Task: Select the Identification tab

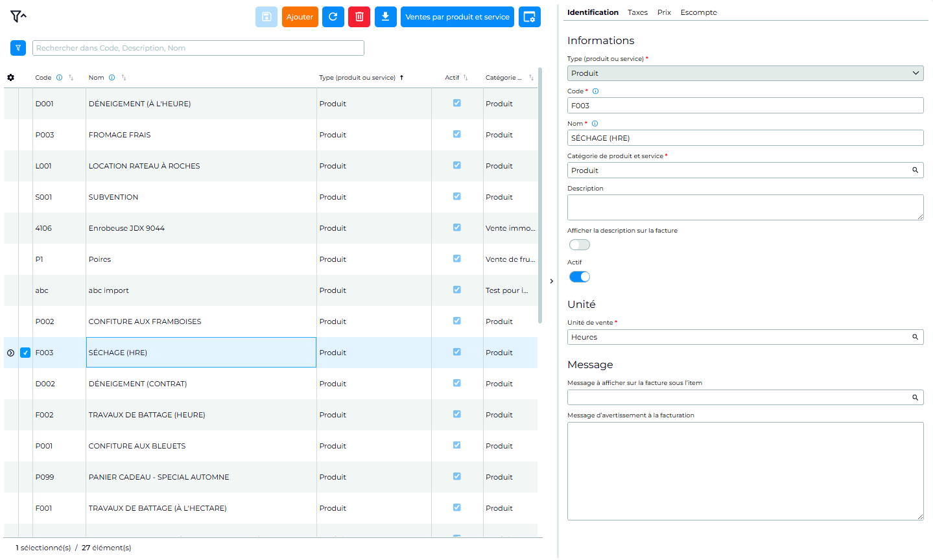Action: tap(593, 12)
